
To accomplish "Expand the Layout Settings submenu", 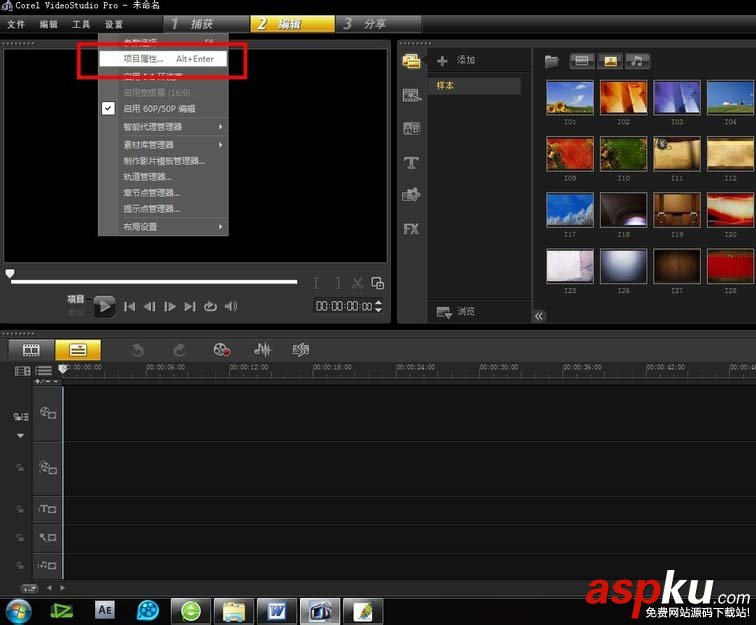I will tap(163, 227).
